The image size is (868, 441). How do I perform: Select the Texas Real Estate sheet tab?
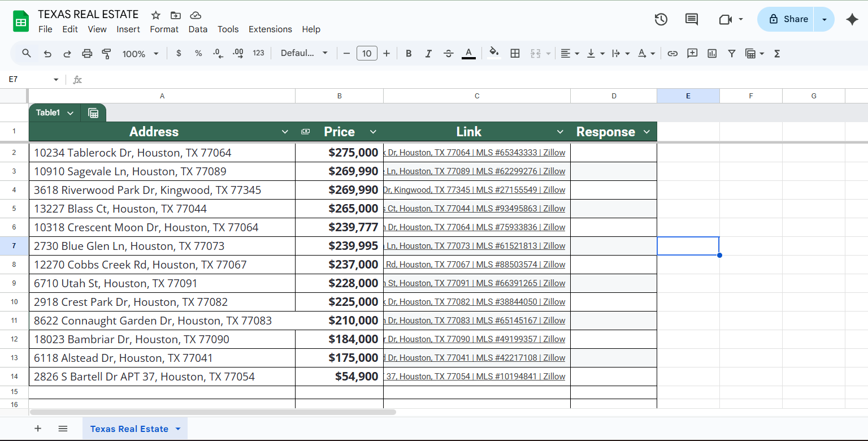click(129, 429)
